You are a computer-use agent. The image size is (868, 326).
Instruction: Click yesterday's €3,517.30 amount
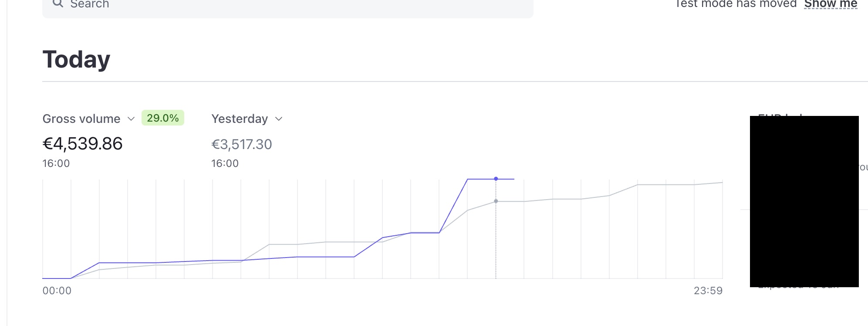242,144
